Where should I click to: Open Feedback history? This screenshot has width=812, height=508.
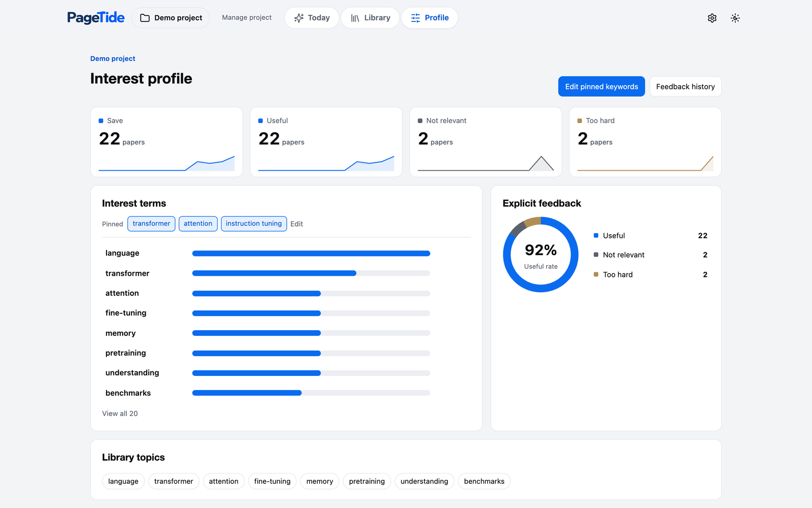pyautogui.click(x=685, y=86)
